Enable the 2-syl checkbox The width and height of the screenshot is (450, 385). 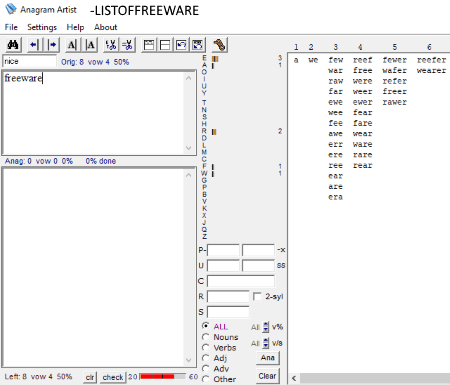pos(257,296)
